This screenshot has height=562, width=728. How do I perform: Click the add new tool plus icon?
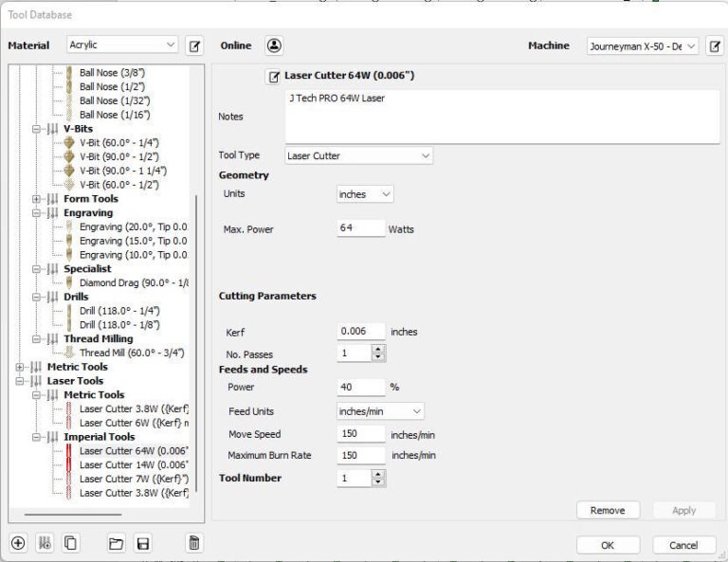18,543
